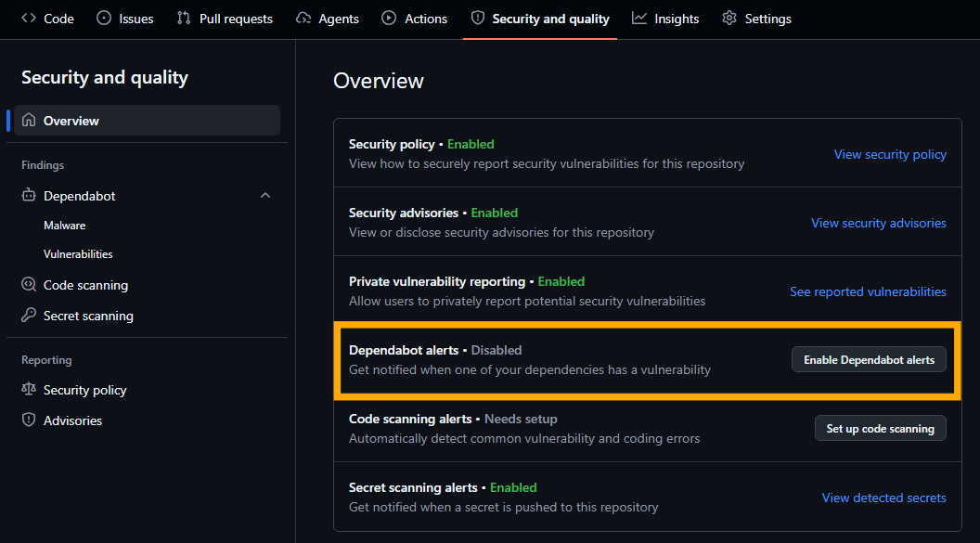Switch to the Agents tab
This screenshot has width=980, height=543.
(328, 19)
